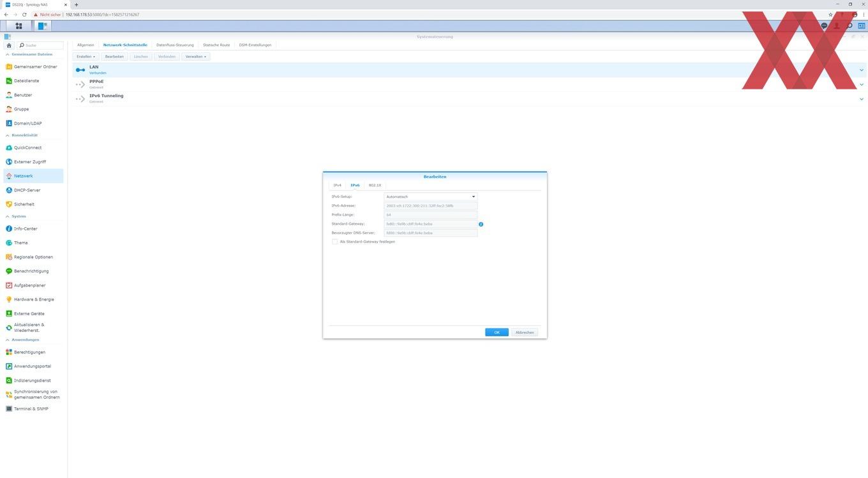The height and width of the screenshot is (478, 868).
Task: Open a new browser tab
Action: click(77, 4)
